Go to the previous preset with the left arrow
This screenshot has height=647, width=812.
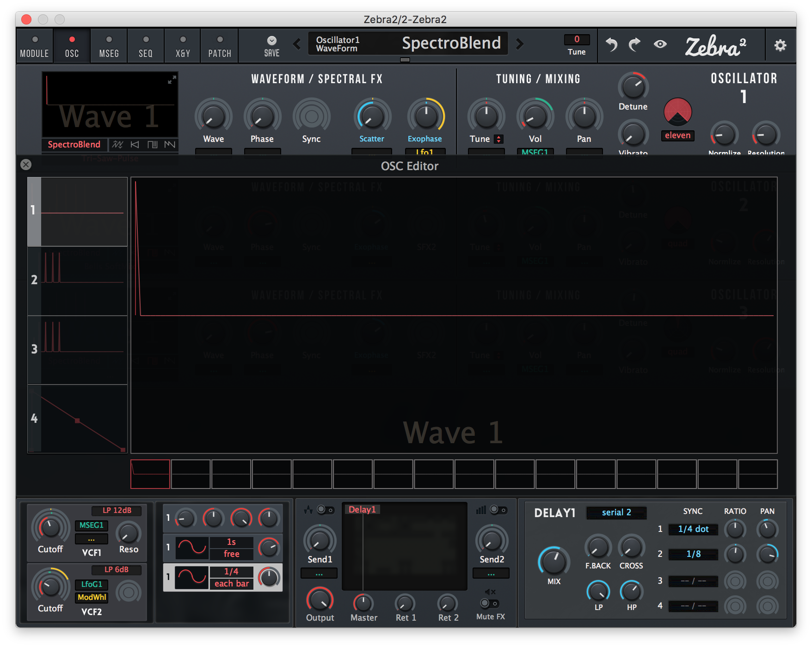pos(297,44)
